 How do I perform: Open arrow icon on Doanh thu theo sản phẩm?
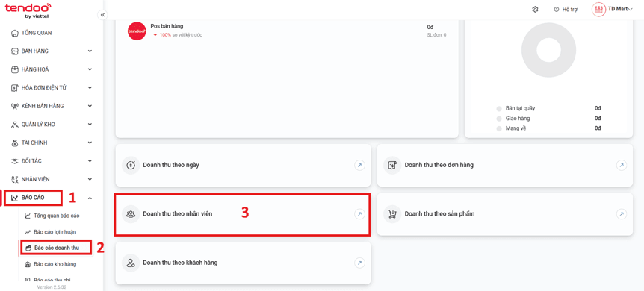coord(622,214)
